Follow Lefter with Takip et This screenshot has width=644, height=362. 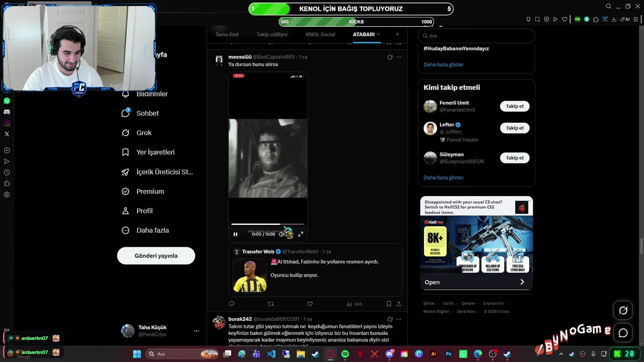(515, 128)
